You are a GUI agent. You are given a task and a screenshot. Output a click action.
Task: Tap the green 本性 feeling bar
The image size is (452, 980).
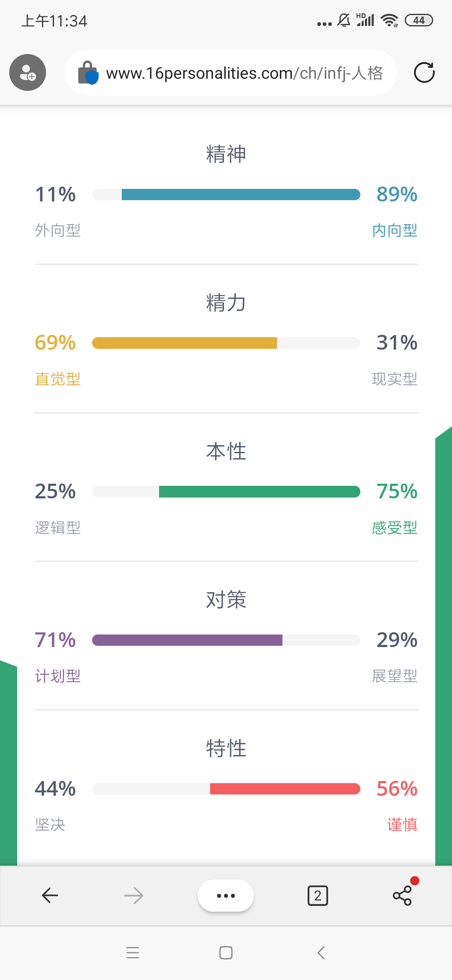tap(259, 492)
